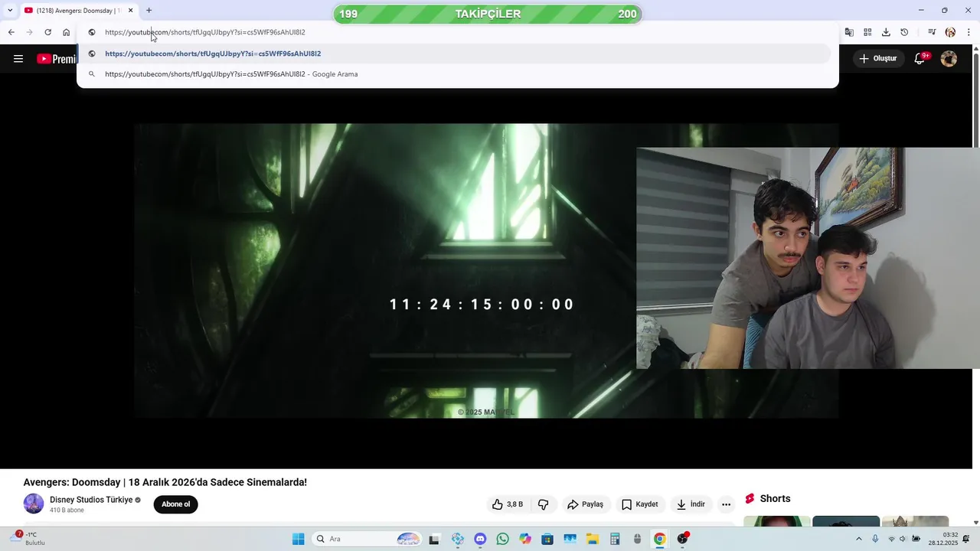
Task: Click into the address bar URL field
Action: pos(459,32)
